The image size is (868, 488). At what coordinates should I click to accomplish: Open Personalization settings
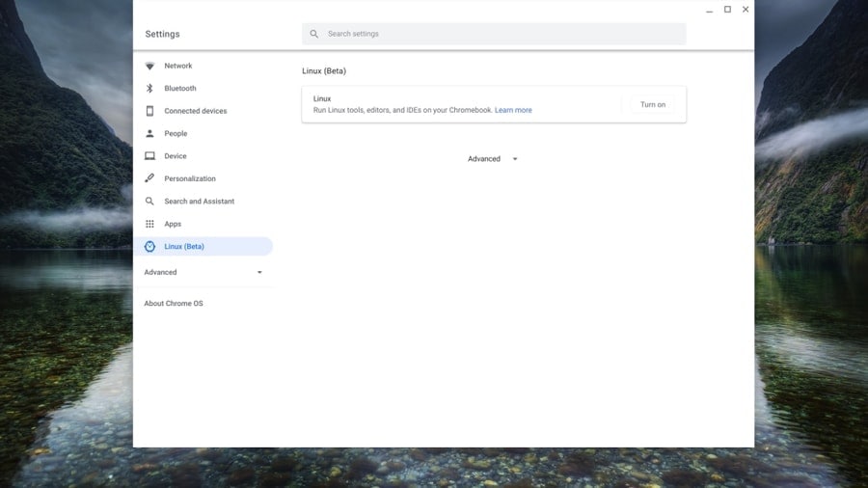(203, 178)
